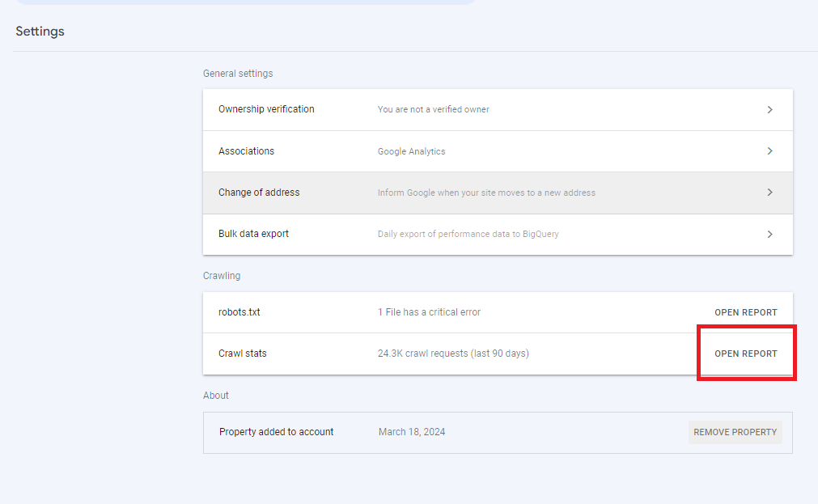Select the robots.txt critical error message
This screenshot has width=818, height=504.
pos(428,311)
